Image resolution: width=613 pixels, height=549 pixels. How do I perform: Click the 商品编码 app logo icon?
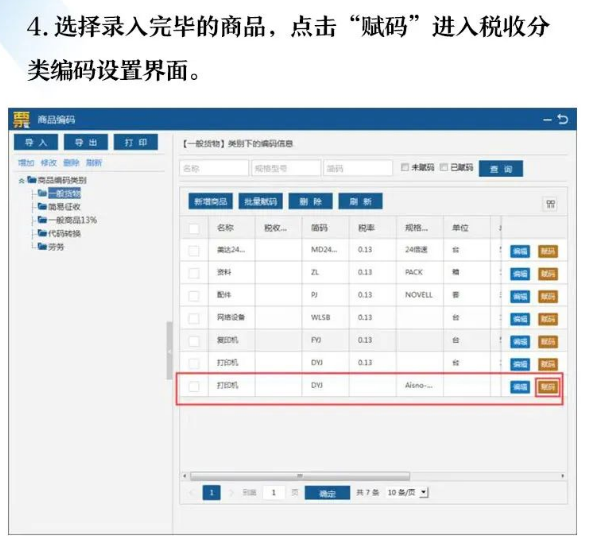(x=22, y=120)
